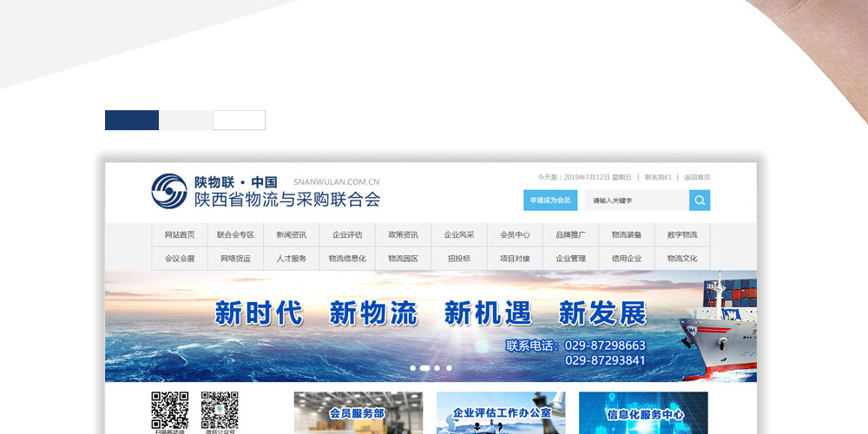Open the 联系我们 link
Image resolution: width=868 pixels, height=434 pixels.
coord(658,178)
